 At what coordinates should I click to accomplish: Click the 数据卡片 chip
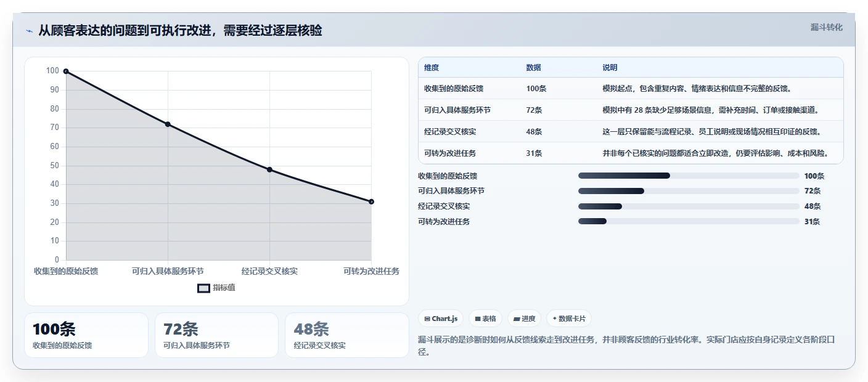(569, 319)
